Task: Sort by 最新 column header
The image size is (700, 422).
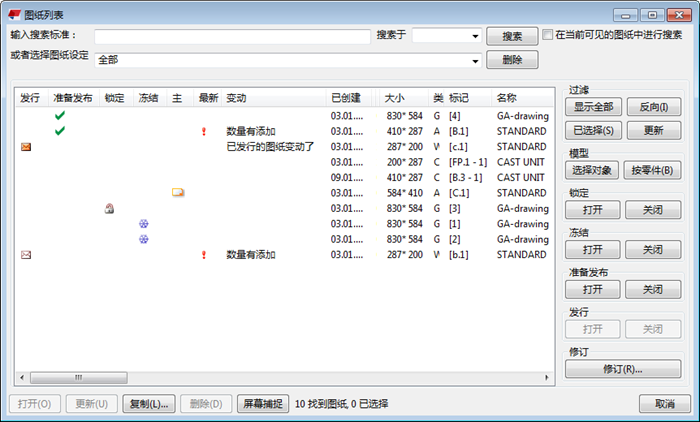Action: [208, 98]
